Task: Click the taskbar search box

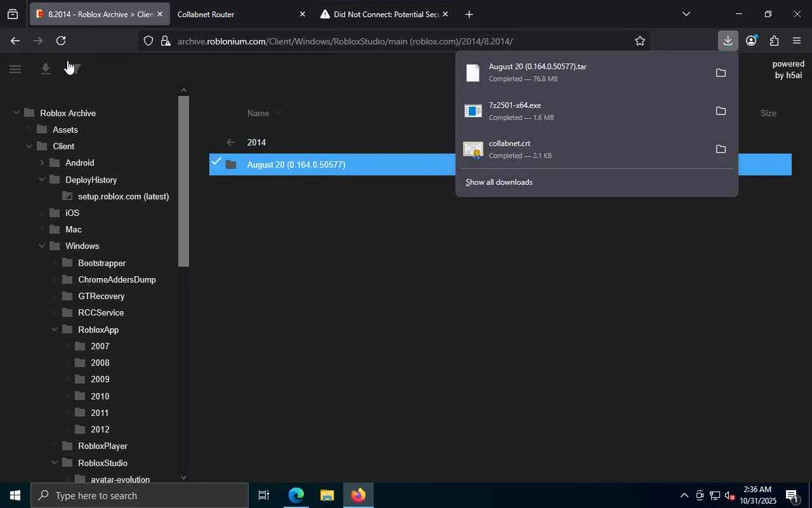Action: pyautogui.click(x=139, y=495)
